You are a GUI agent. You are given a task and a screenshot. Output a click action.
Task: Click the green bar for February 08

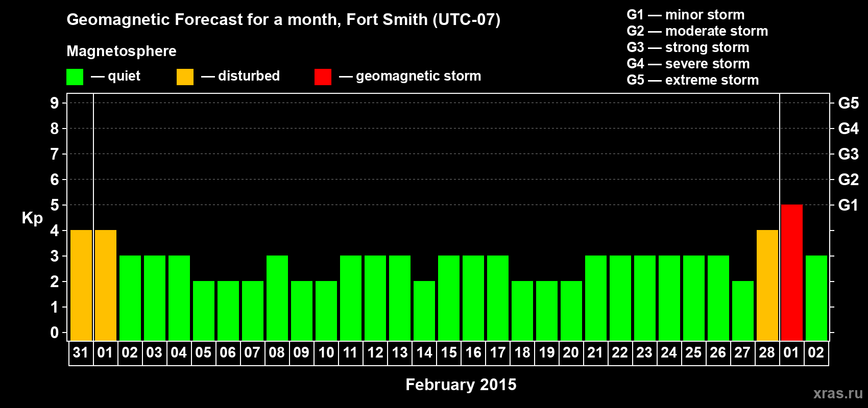click(277, 298)
